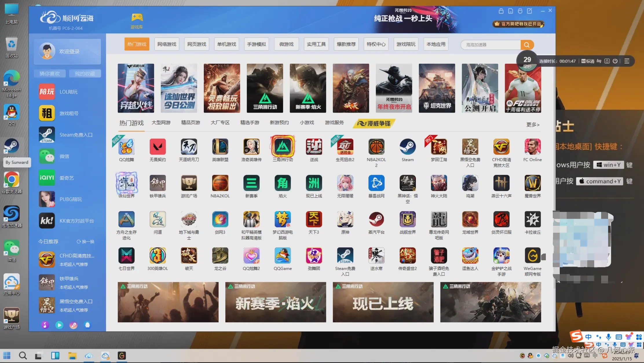644x363 pixels.
Task: Click the 原神 game icon
Action: [345, 219]
